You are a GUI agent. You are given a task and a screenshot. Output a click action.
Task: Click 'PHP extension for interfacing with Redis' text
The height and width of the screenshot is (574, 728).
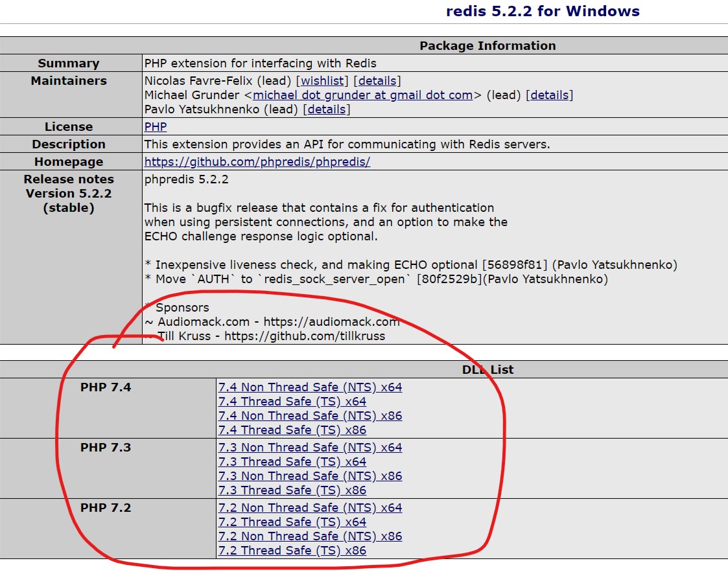[x=261, y=63]
